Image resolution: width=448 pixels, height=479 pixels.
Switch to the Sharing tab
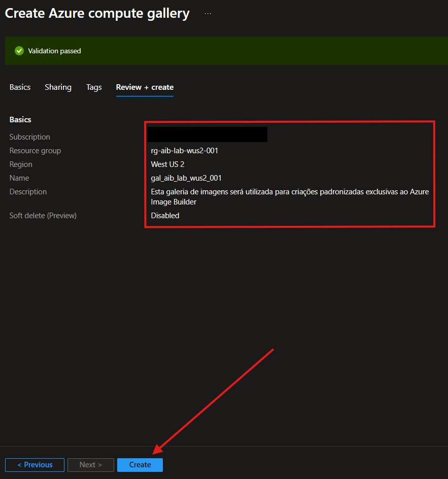point(58,87)
